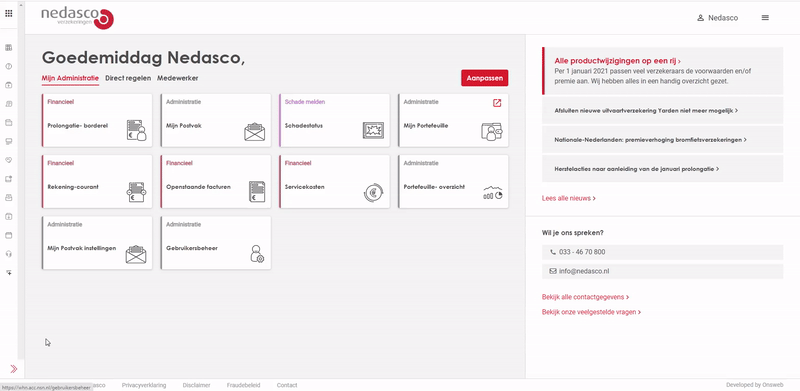Open the Yarden uitvaartverzekering news item
The image size is (800, 391).
click(662, 110)
